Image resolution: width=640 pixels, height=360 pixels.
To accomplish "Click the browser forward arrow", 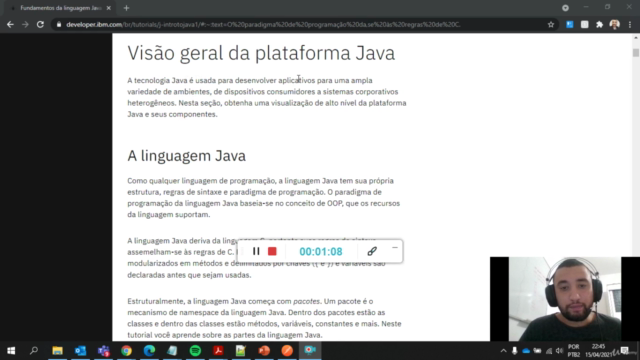I will (x=25, y=24).
